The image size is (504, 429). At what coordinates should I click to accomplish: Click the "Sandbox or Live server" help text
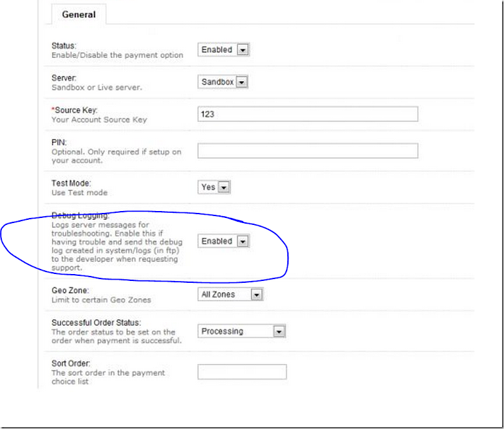pyautogui.click(x=96, y=87)
